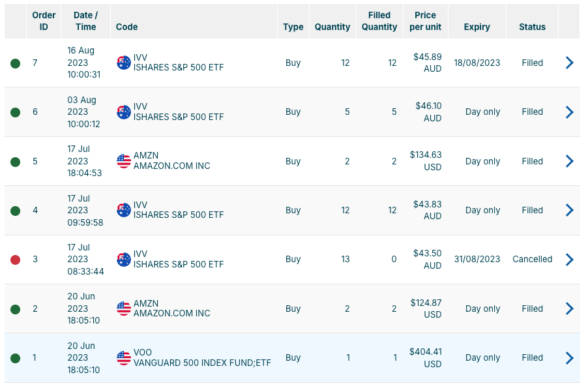The image size is (588, 392).
Task: Open details chevron for order 4
Action: 570,210
